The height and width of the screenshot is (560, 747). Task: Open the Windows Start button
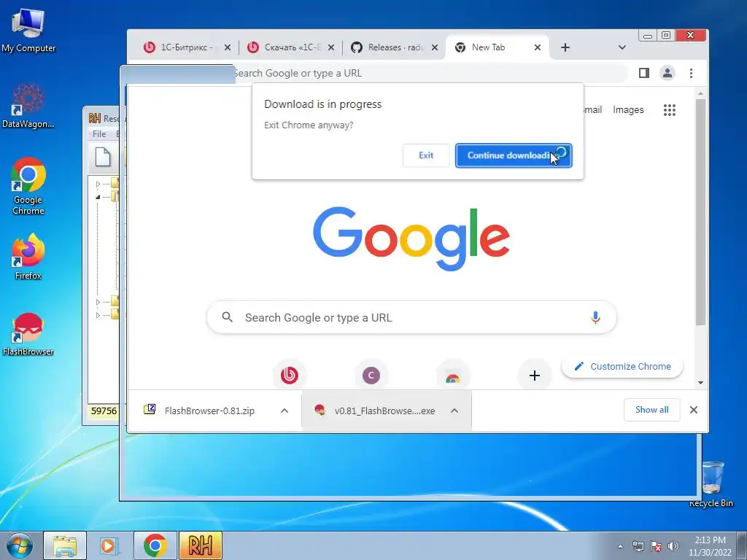(x=19, y=545)
